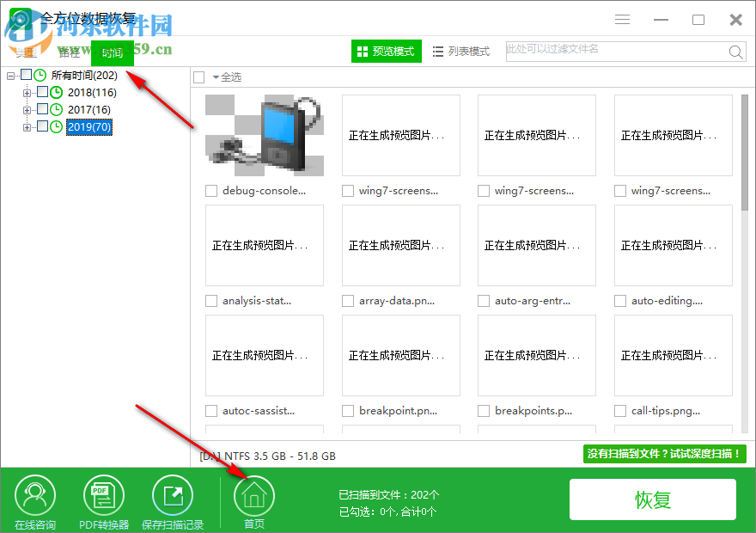Click the clock icon beside 所有时间(202)
This screenshot has width=756, height=533.
point(41,75)
